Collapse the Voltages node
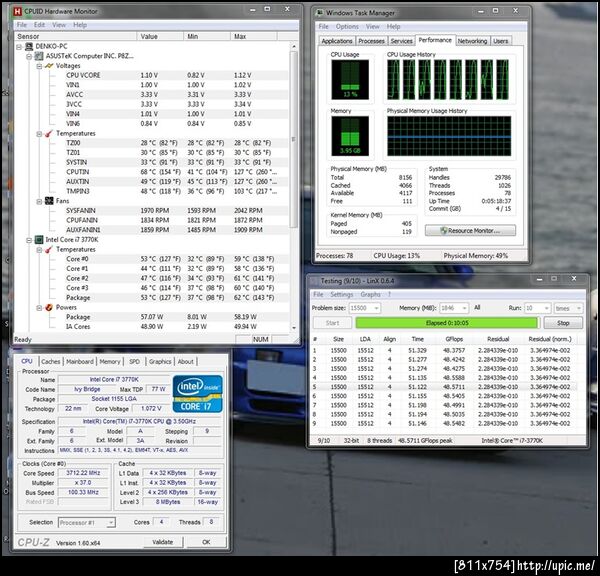The image size is (600, 576). (x=39, y=66)
